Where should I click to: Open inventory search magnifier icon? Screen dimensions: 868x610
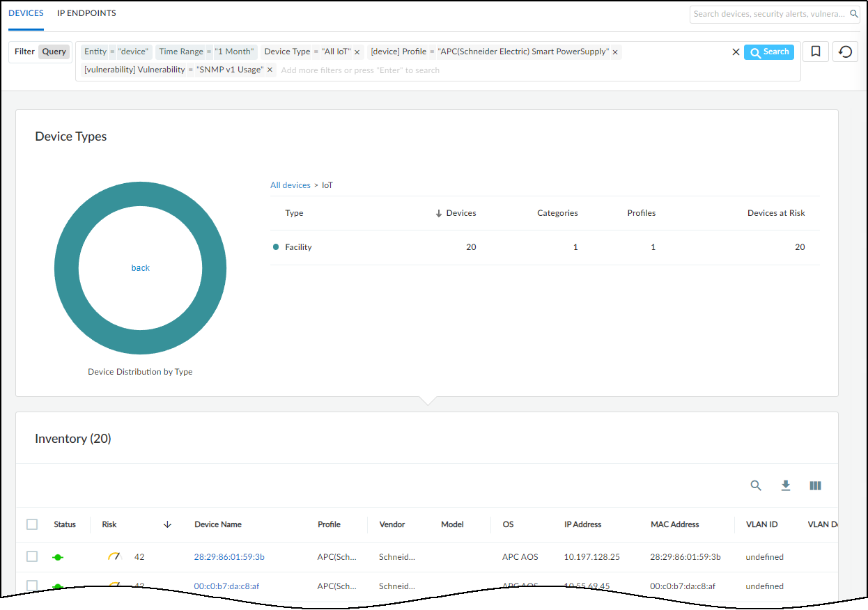(x=756, y=486)
